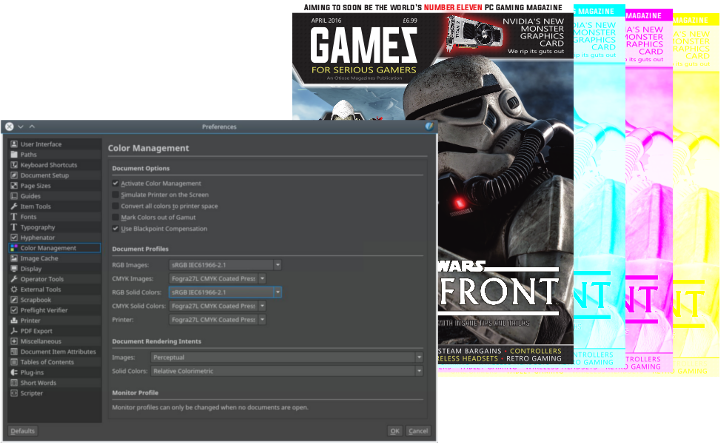
Task: Check Mark Colors out of Gamut
Action: (116, 217)
